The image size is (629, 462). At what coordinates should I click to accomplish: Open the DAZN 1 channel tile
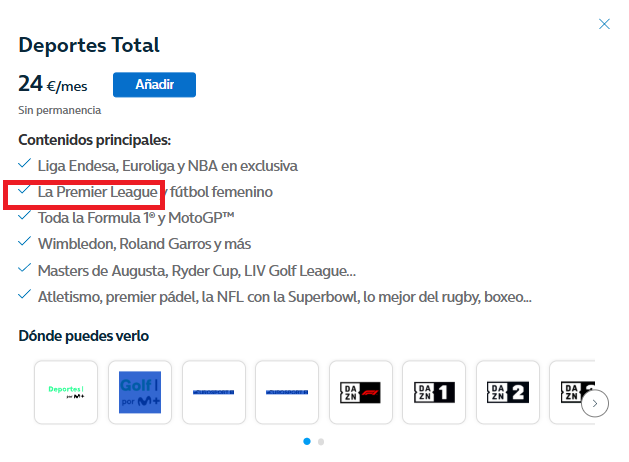tap(434, 392)
